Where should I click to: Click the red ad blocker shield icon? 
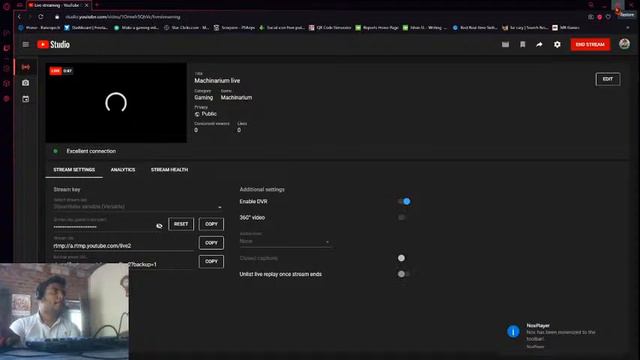pos(600,17)
